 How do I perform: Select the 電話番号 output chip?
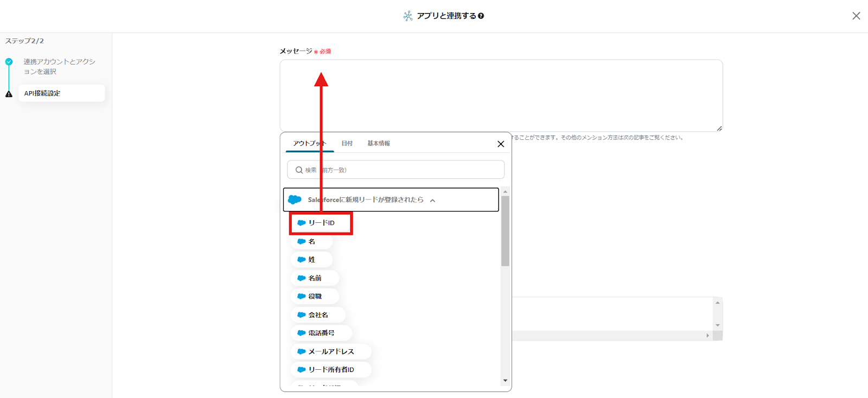tap(321, 333)
